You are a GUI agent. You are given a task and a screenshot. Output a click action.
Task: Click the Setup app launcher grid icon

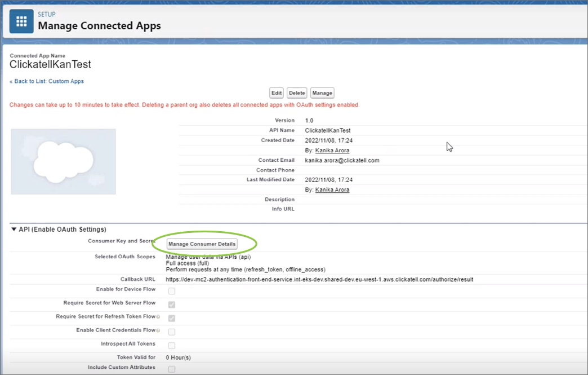(21, 21)
